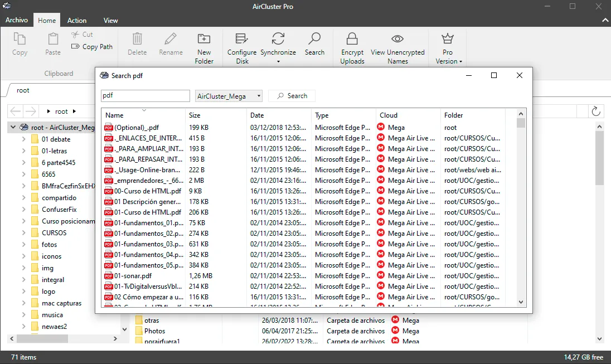This screenshot has height=364, width=611.
Task: Sort results by Date column
Action: [x=279, y=115]
